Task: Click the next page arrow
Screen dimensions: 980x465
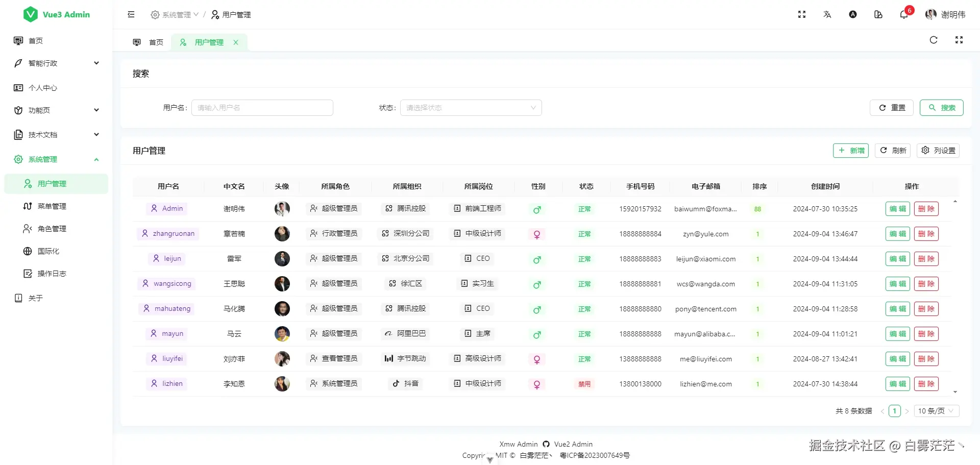Action: point(907,411)
